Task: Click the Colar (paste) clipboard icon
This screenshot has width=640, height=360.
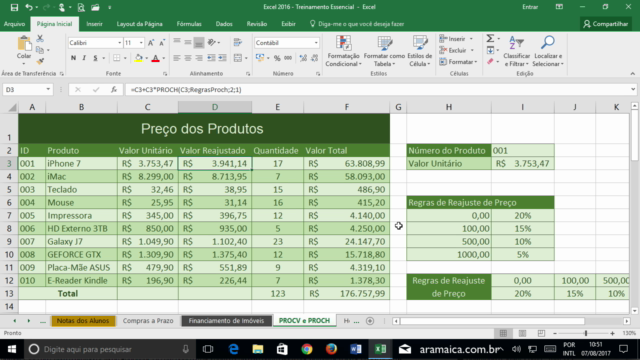Action: (x=24, y=44)
